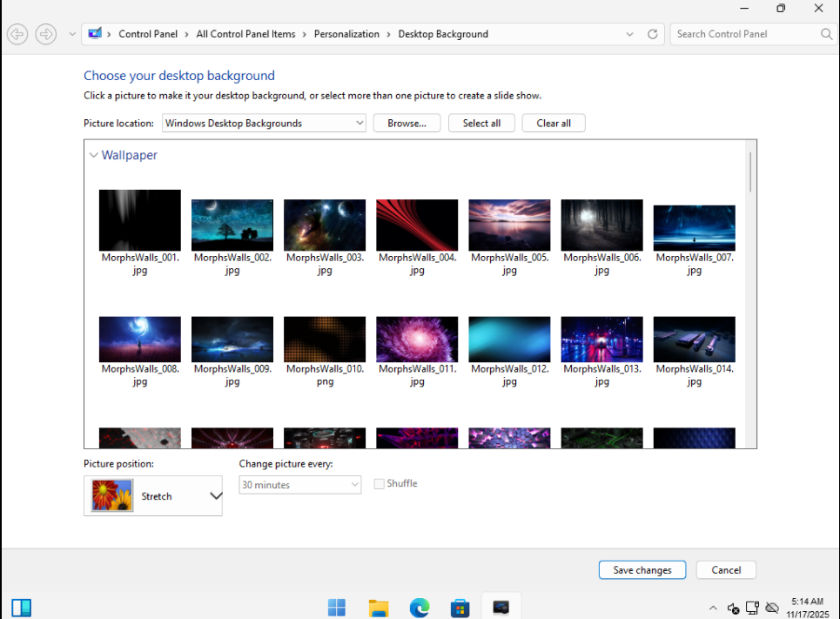
Task: Click the Refresh icon in address bar
Action: click(x=653, y=34)
